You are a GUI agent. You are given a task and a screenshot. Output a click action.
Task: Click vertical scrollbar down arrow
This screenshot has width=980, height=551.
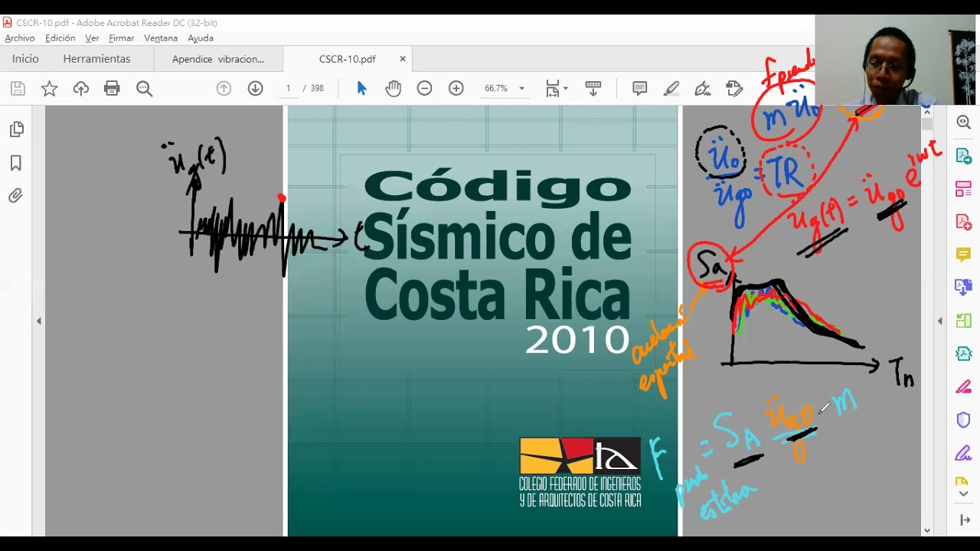click(x=927, y=530)
